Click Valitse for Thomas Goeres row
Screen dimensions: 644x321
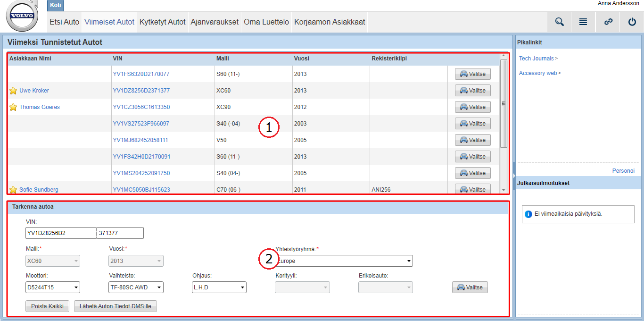[473, 107]
